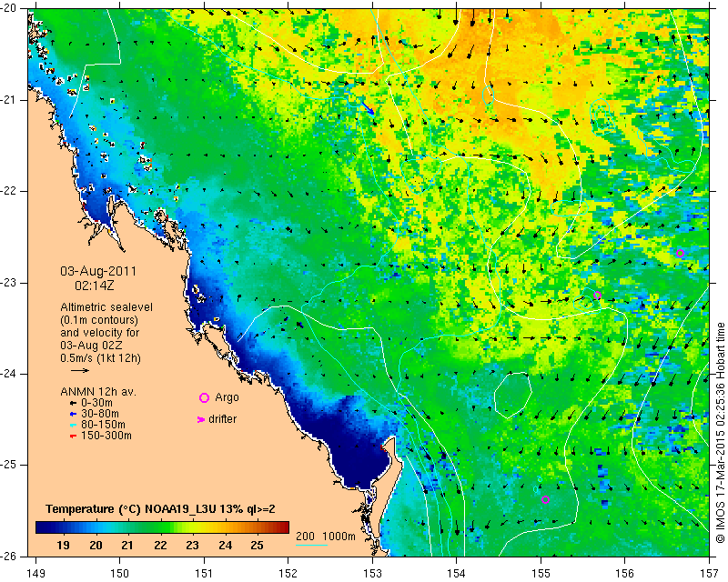
Task: Click the cyan 200m depth contour legend line
Action: 311,545
